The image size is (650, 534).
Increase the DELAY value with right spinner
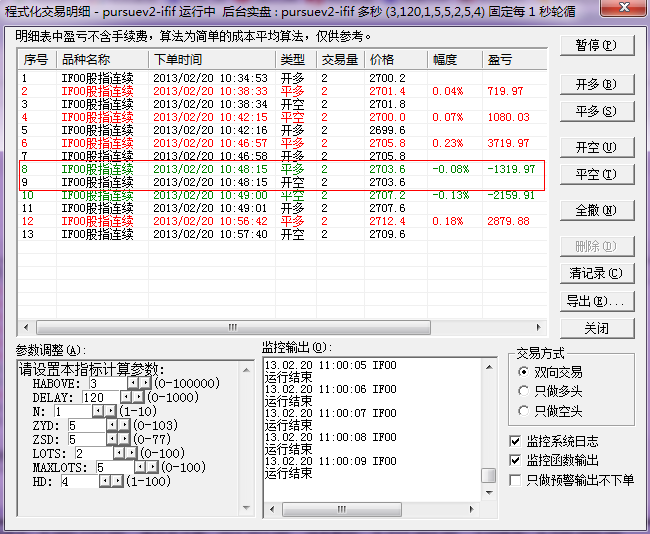tap(138, 397)
